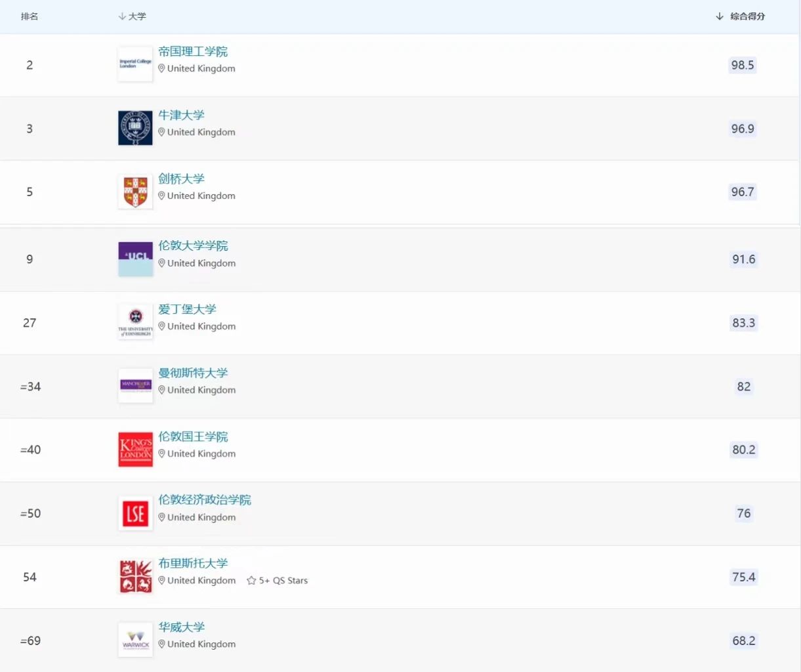Click rank =40 for 伦敦国王学院
This screenshot has width=801, height=672.
[30, 450]
